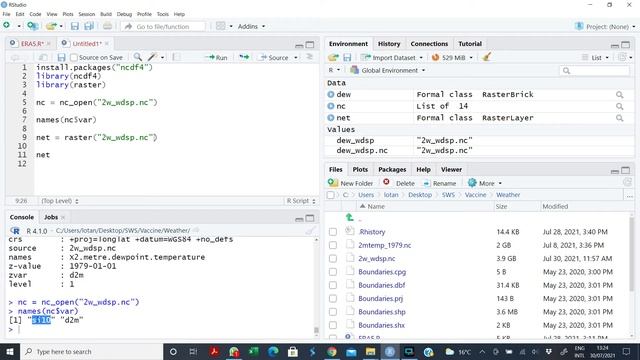Clear the console with broom icon
This screenshot has width=640, height=360.
pyautogui.click(x=311, y=231)
